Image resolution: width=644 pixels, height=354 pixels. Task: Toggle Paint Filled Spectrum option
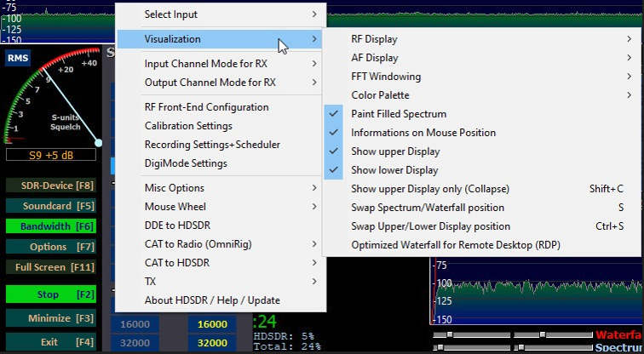tap(483, 114)
